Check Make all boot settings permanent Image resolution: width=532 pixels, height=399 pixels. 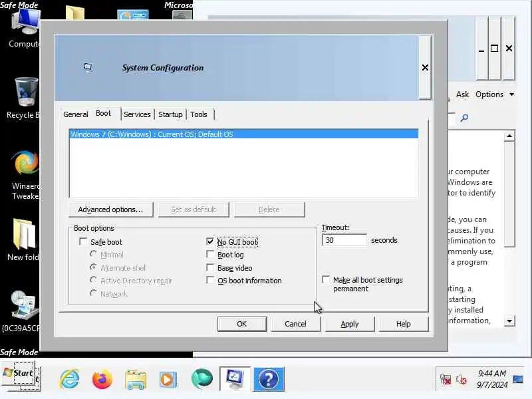click(x=326, y=279)
